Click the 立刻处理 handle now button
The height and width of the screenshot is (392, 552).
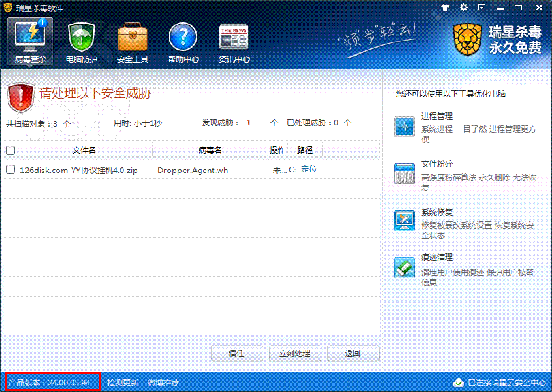[295, 353]
